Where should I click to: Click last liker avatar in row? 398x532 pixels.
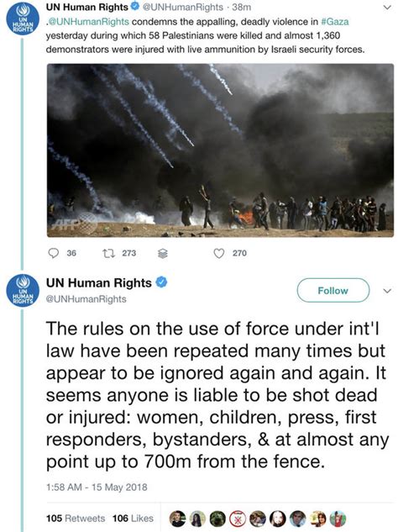point(338,519)
